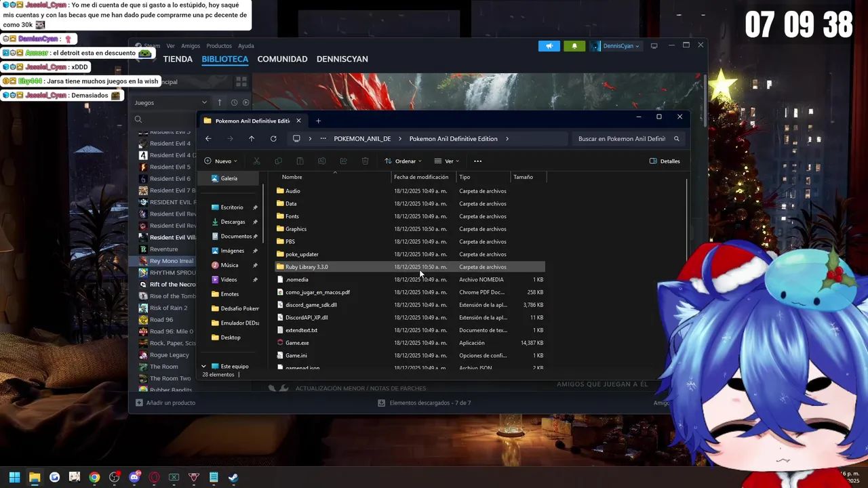Viewport: 868px width, 488px height.
Task: Toggle the Detalles pane in Explorer
Action: coord(665,161)
